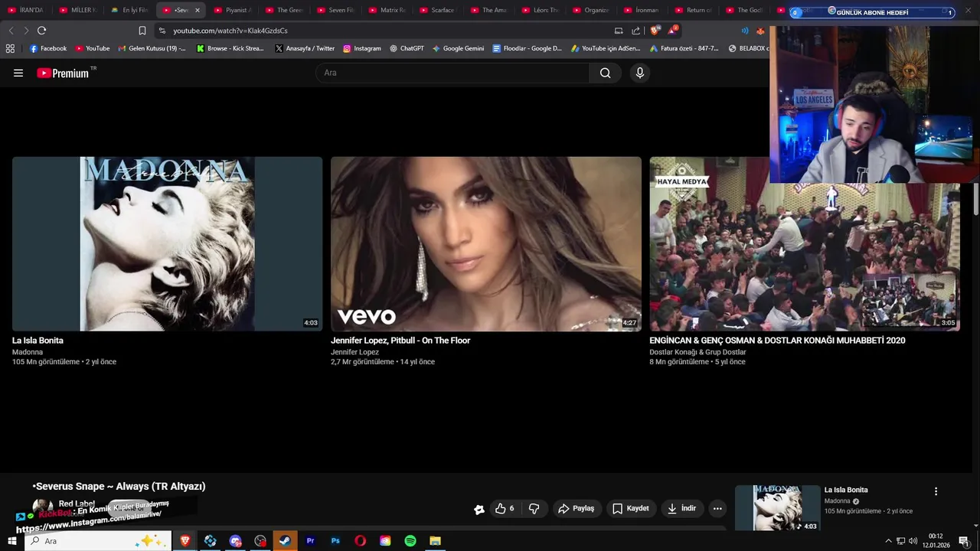Like the video with thumbs up
The image size is (980, 551).
[x=504, y=508]
